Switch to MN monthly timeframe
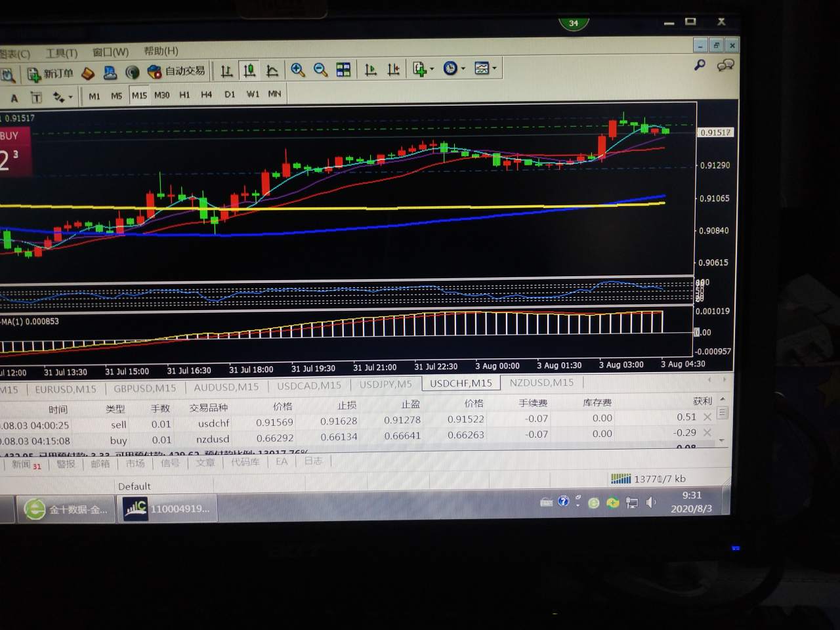This screenshot has height=630, width=840. (274, 94)
